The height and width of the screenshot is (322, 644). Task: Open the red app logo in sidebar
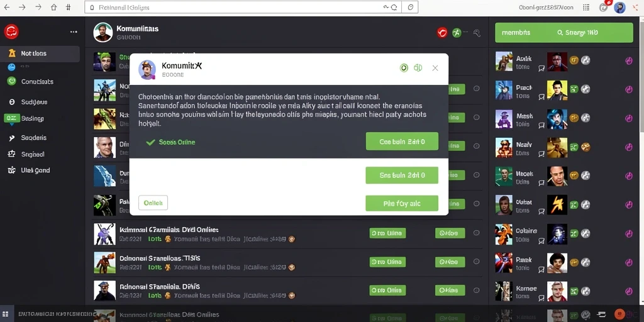11,31
